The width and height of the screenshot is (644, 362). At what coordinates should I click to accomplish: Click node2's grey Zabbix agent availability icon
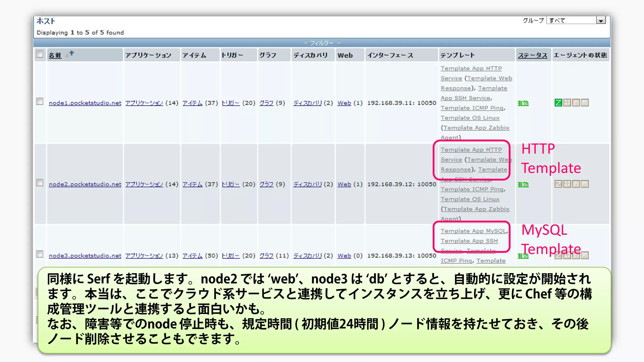coord(558,184)
